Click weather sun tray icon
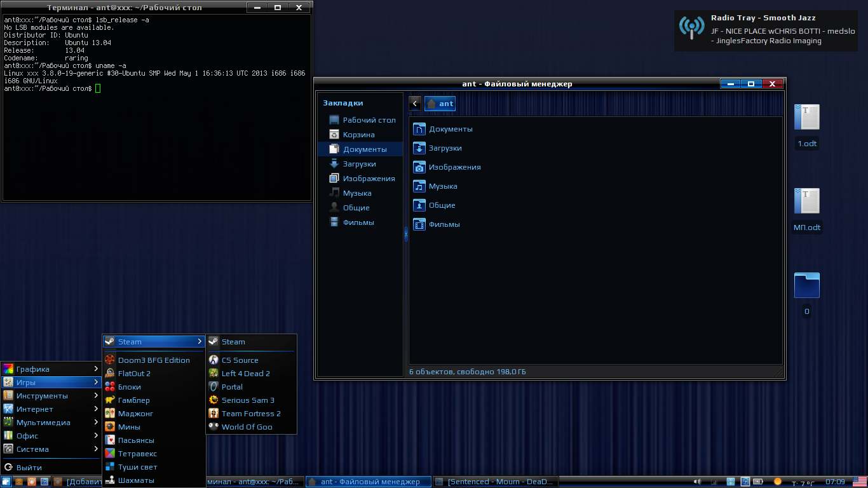The height and width of the screenshot is (488, 868). (777, 482)
